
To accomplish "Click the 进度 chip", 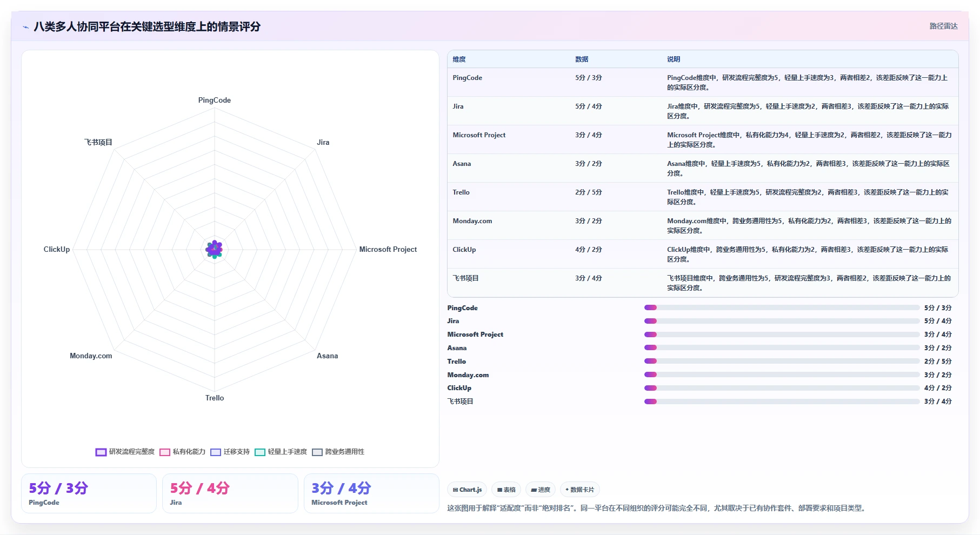I will pyautogui.click(x=541, y=490).
